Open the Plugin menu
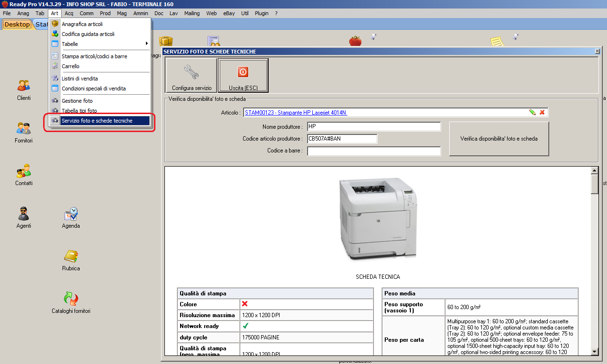 [262, 13]
